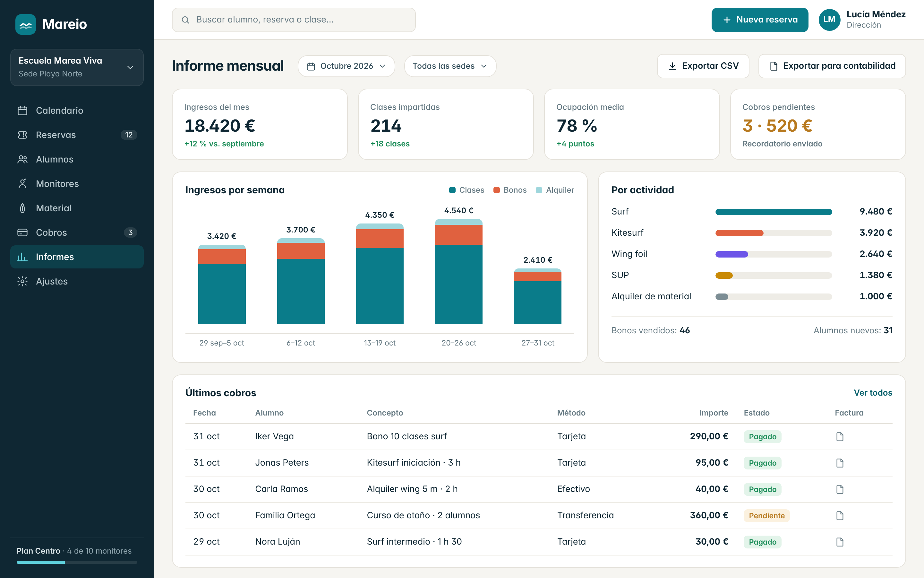Image resolution: width=924 pixels, height=578 pixels.
Task: Click the Importe column header
Action: click(x=714, y=413)
